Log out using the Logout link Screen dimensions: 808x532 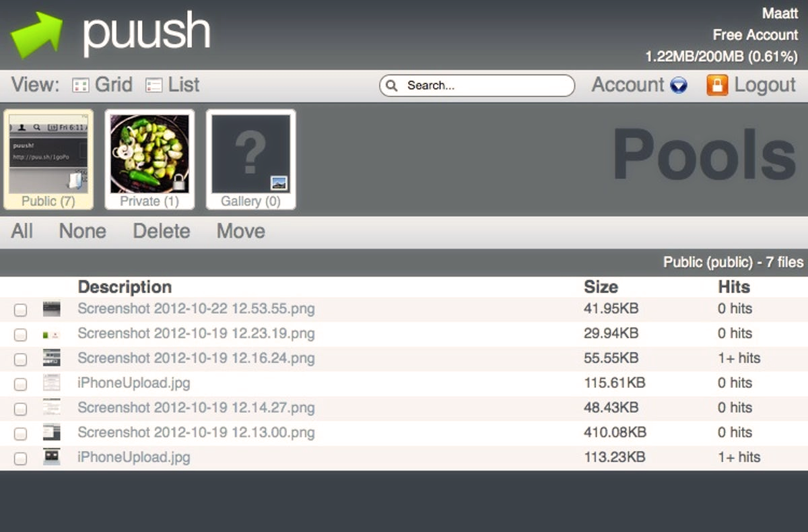point(765,85)
